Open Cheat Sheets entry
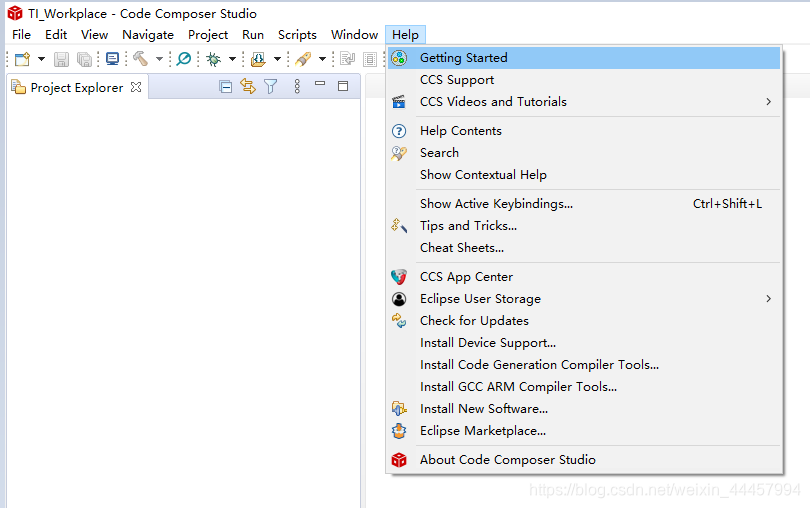The height and width of the screenshot is (508, 810). click(x=583, y=248)
